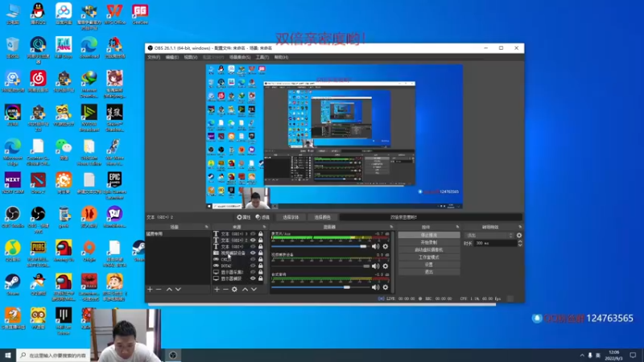
Task: Open the Windows Start menu
Action: [x=8, y=356]
